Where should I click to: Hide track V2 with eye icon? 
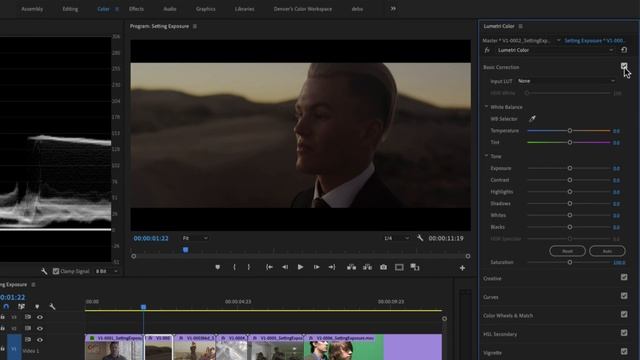pos(40,328)
